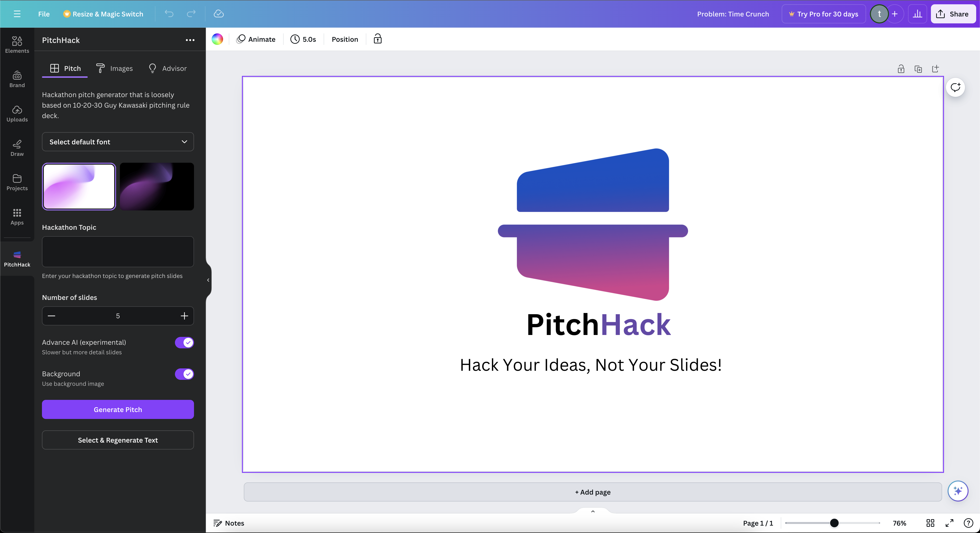Expand the Select default font dropdown
The width and height of the screenshot is (980, 533).
tap(118, 142)
